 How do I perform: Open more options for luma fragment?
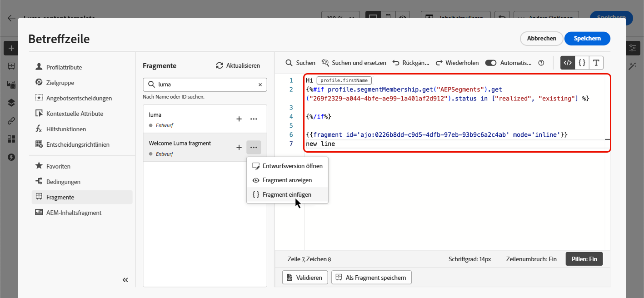[254, 119]
